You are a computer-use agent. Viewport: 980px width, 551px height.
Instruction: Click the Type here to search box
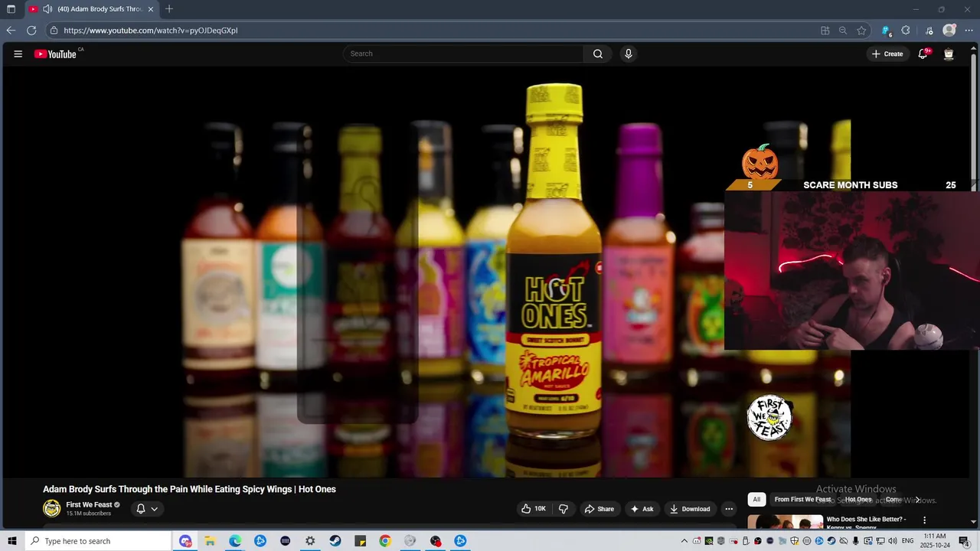pos(98,541)
